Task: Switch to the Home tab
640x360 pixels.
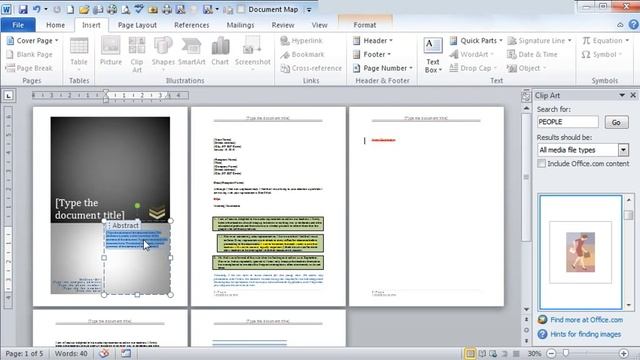Action: [56, 25]
